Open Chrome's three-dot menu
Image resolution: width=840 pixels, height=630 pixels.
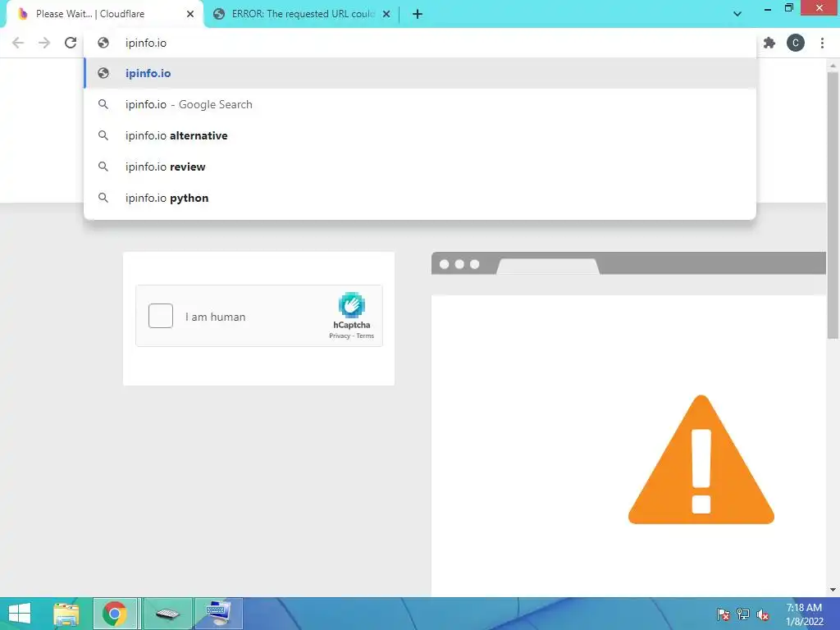pyautogui.click(x=822, y=43)
